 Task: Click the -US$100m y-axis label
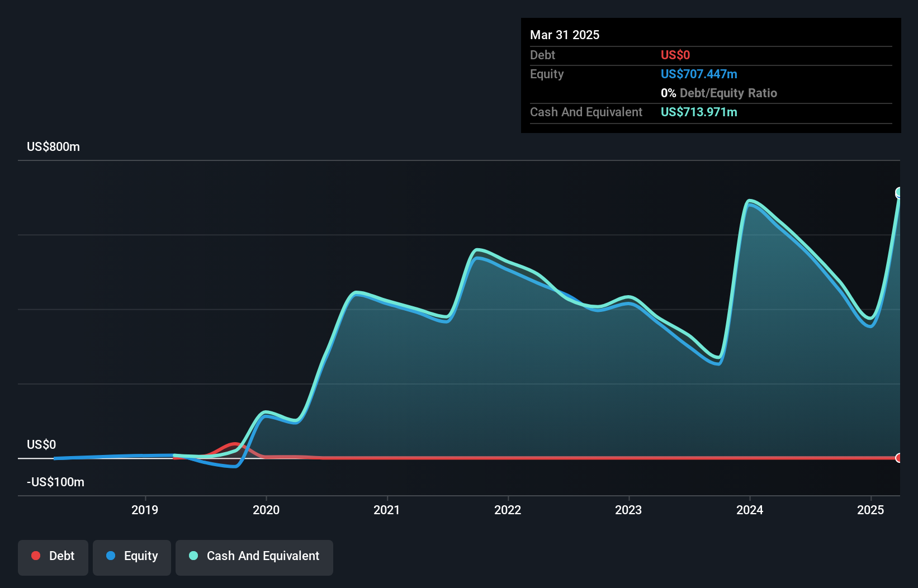[55, 482]
